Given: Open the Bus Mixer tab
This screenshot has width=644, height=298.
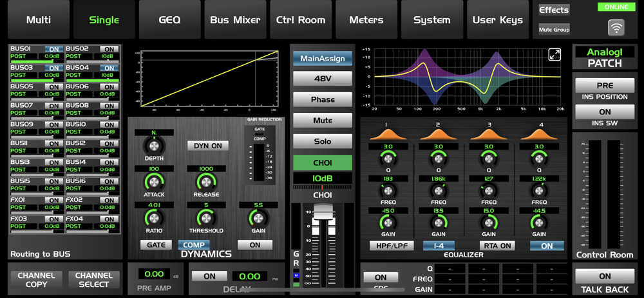Looking at the screenshot, I should coord(235,20).
